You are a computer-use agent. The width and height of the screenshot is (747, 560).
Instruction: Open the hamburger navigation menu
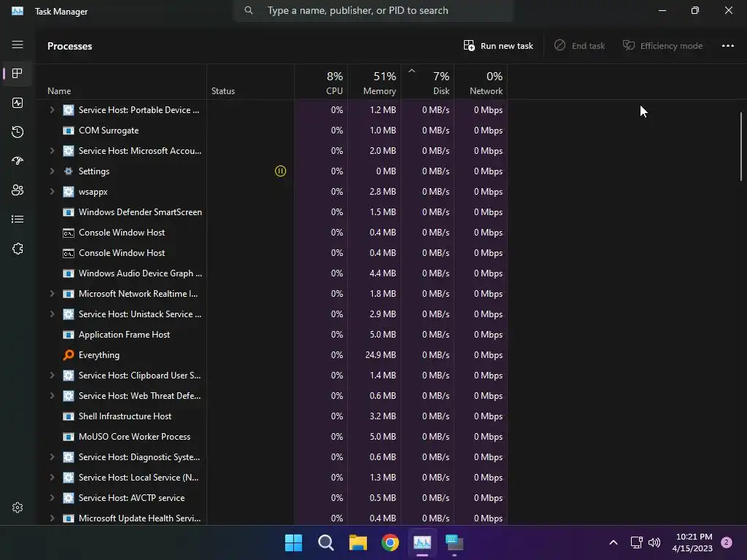pyautogui.click(x=18, y=44)
